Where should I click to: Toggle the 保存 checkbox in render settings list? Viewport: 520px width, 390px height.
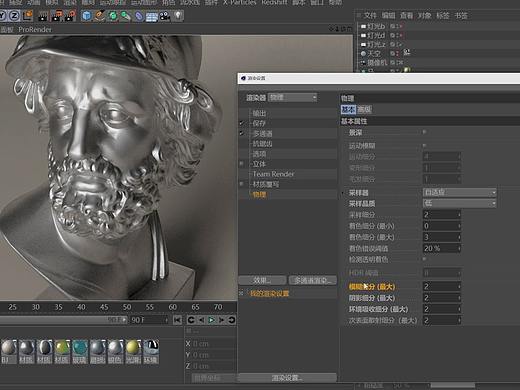click(x=242, y=123)
